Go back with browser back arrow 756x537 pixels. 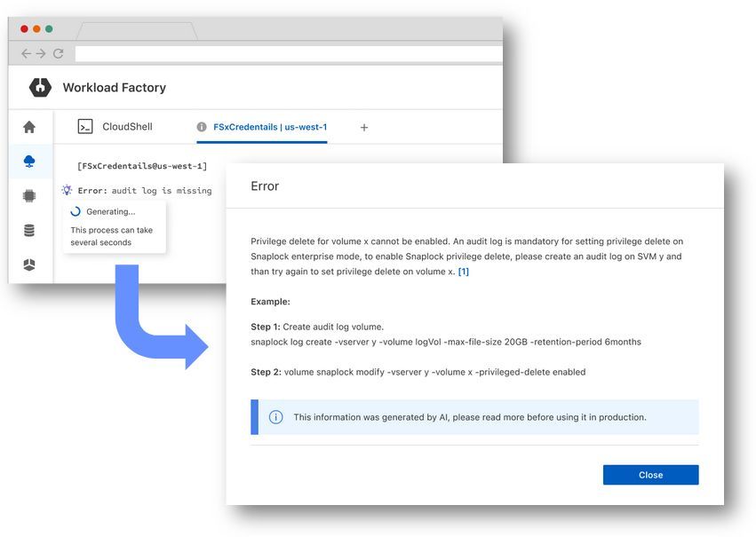[26, 53]
